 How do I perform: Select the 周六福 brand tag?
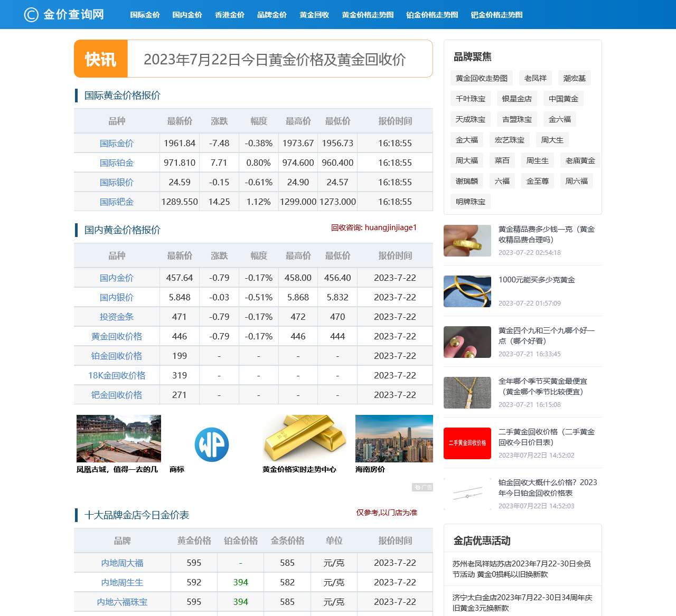click(577, 181)
